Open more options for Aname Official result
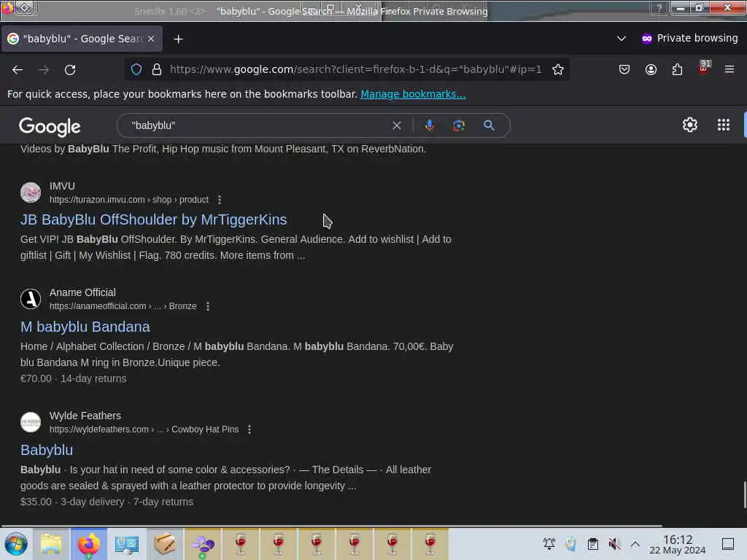Image resolution: width=747 pixels, height=560 pixels. point(208,306)
